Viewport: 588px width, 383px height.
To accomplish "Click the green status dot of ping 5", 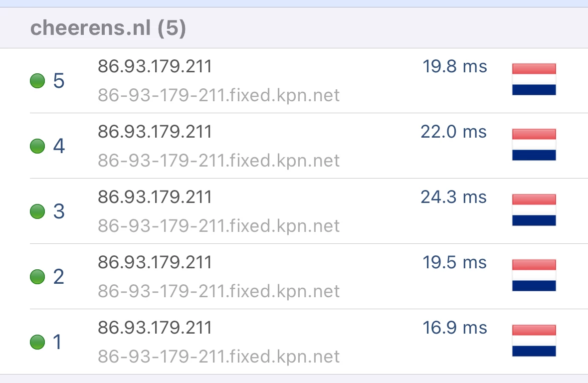I will tap(37, 81).
